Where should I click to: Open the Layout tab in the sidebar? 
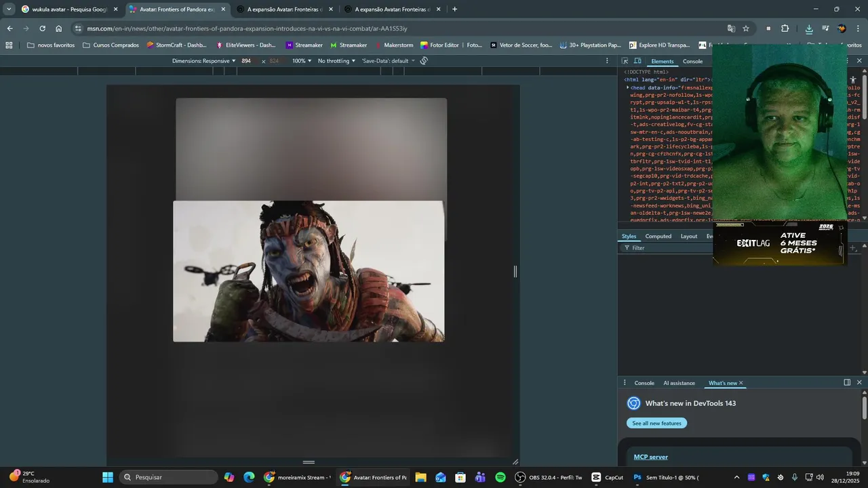689,237
